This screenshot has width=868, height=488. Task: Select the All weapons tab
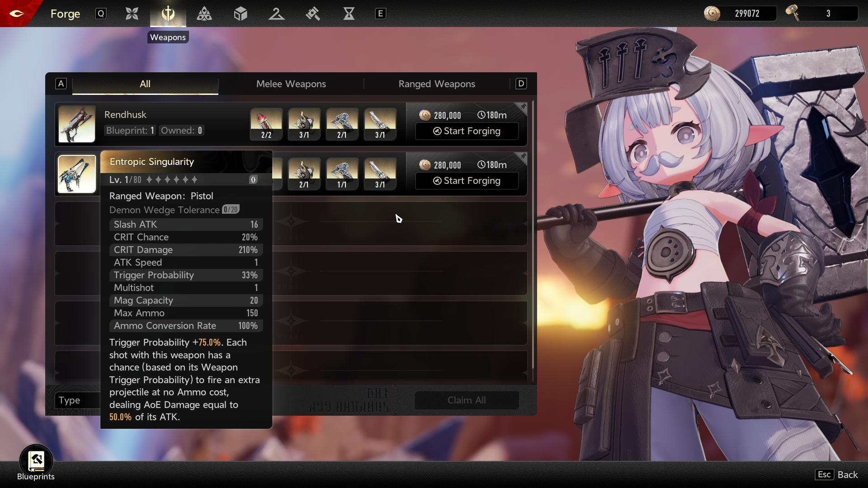145,84
